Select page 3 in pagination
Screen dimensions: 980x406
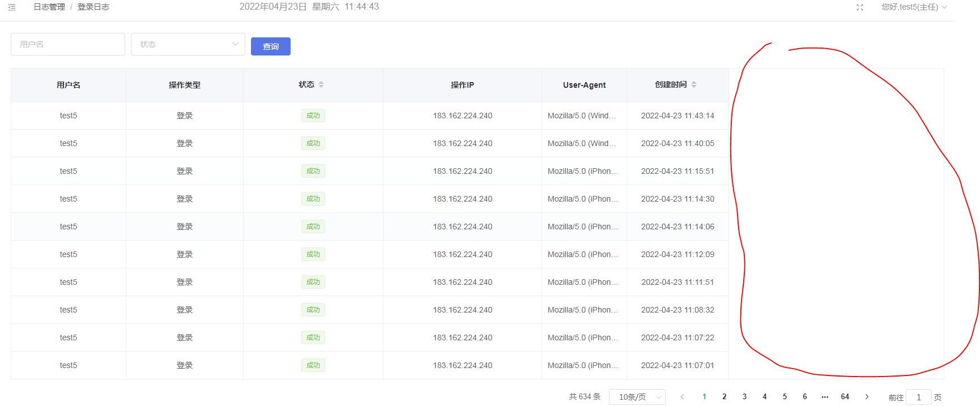[744, 397]
